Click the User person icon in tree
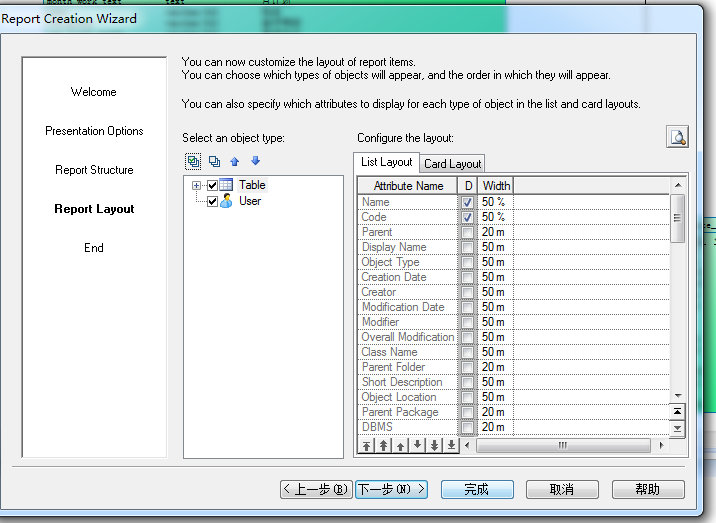 226,201
